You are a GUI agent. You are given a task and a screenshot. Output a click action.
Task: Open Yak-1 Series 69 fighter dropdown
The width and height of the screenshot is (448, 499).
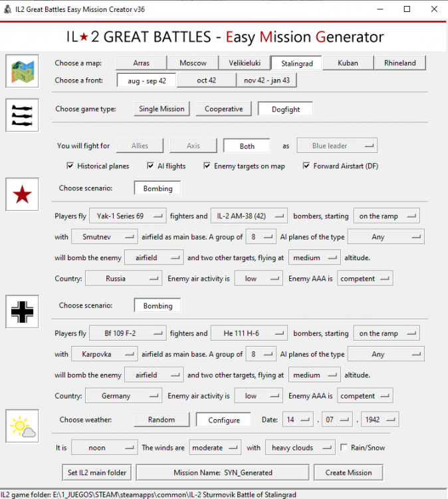point(128,216)
